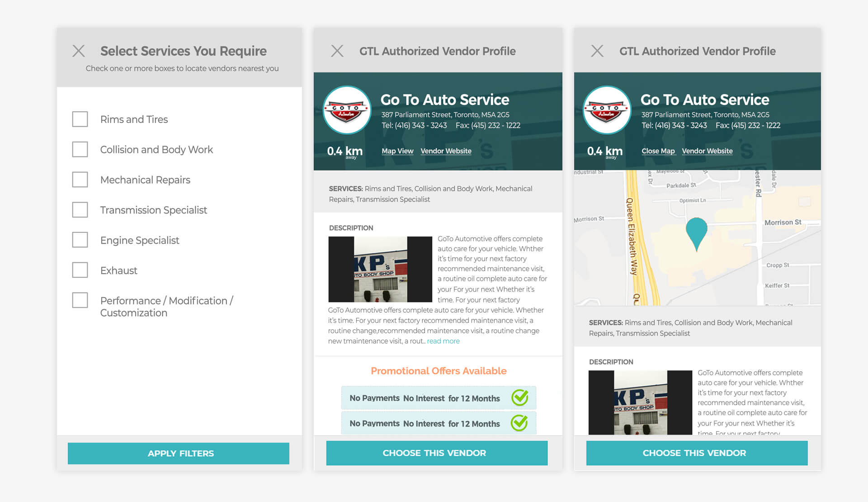868x502 pixels.
Task: Open the Map View link
Action: (397, 151)
